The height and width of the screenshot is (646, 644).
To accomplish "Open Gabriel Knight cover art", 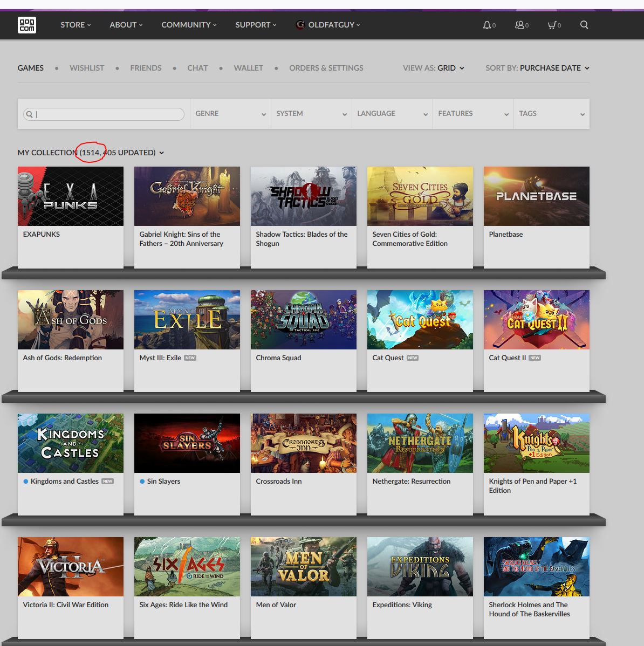I will (x=187, y=196).
